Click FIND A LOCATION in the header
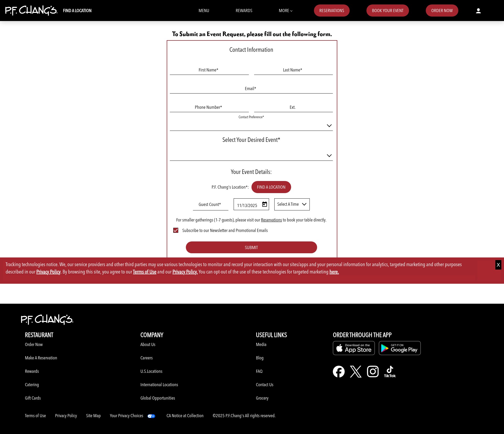The height and width of the screenshot is (434, 504). pos(77,11)
